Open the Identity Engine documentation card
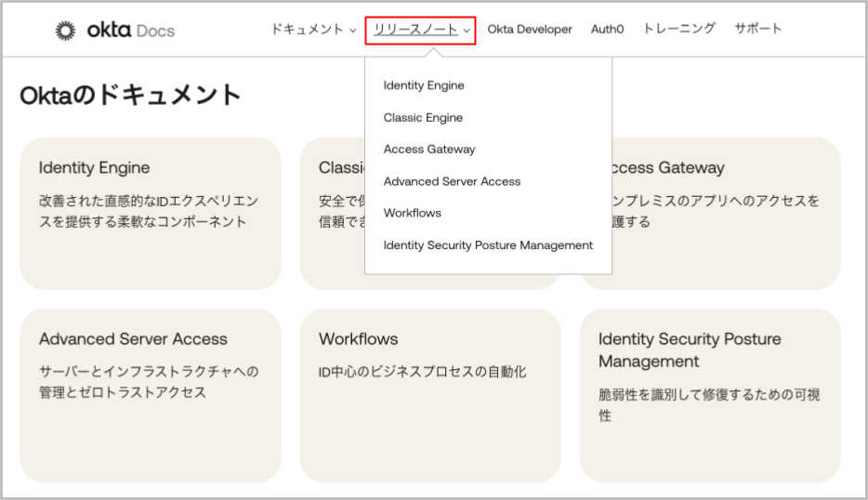 [x=150, y=214]
